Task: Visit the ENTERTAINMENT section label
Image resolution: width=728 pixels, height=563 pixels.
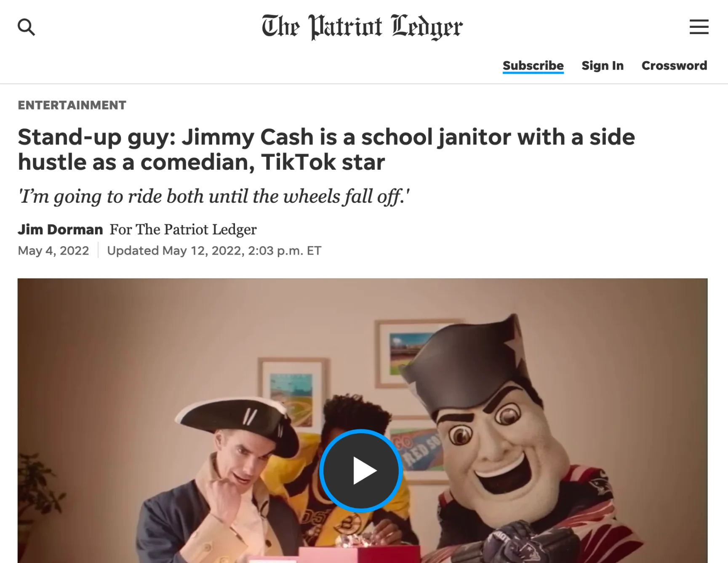Action: (x=72, y=105)
